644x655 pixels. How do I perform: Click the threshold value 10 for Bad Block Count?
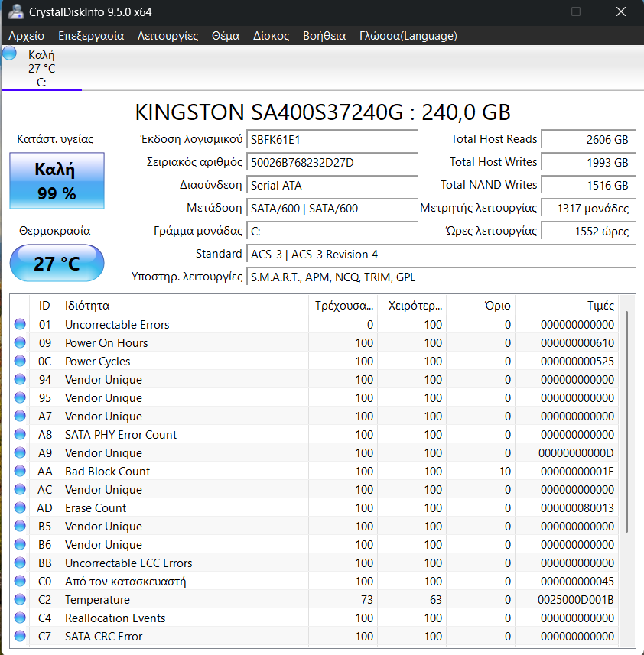[x=505, y=472]
